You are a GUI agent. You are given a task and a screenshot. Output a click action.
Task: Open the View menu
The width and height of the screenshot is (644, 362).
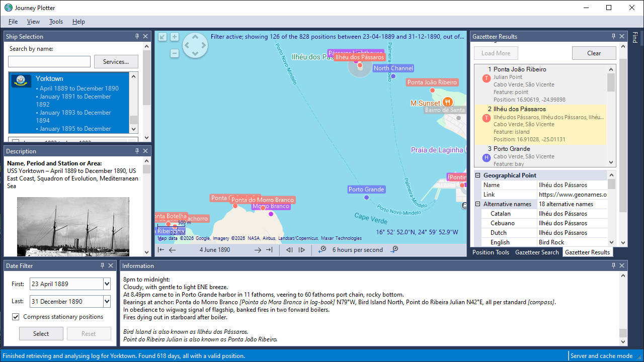pos(33,22)
